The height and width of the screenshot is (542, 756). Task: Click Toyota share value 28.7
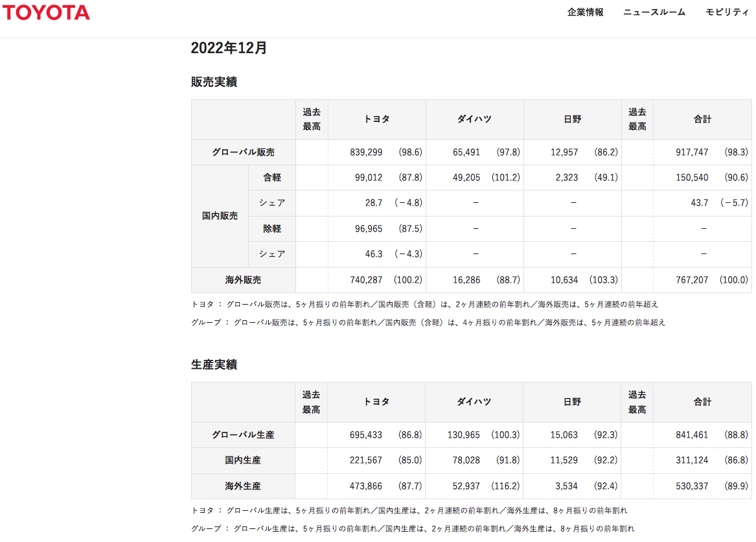(374, 203)
